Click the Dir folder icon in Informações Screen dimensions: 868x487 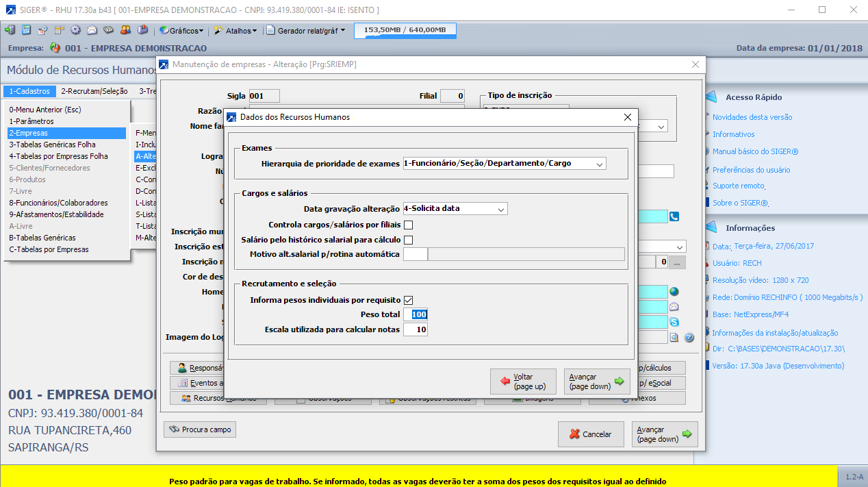[x=707, y=349]
